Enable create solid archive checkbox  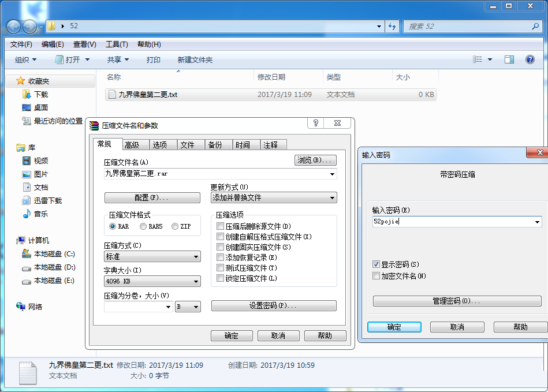[x=220, y=247]
